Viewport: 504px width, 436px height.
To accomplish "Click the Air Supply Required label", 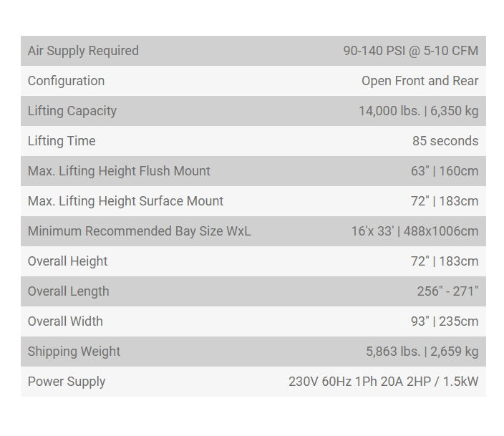I will (x=83, y=51).
